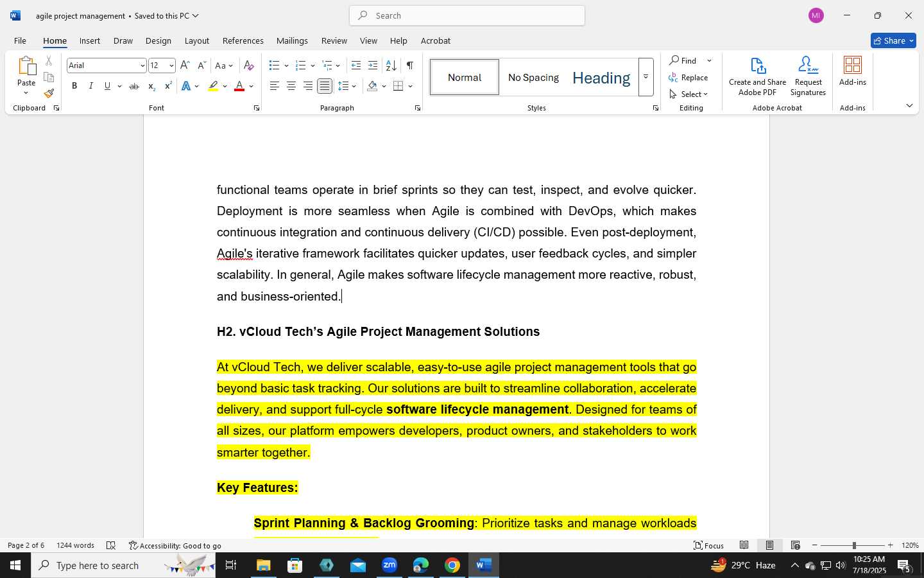The height and width of the screenshot is (578, 924).
Task: Click the proofing check status icon
Action: point(111,545)
